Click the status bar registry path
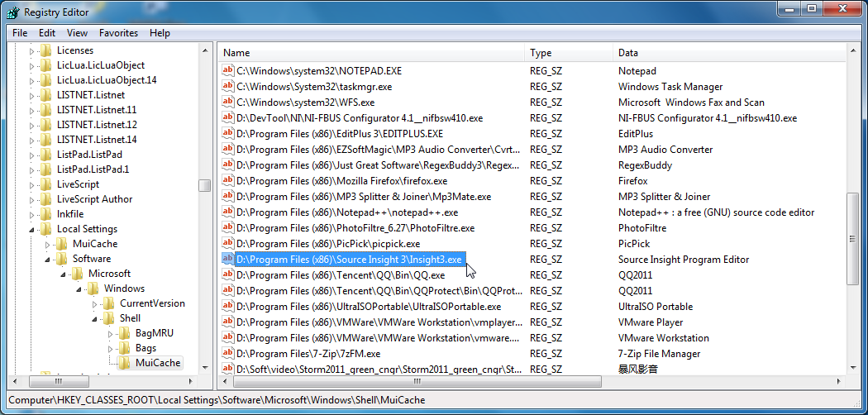Image resolution: width=868 pixels, height=415 pixels. (x=217, y=399)
